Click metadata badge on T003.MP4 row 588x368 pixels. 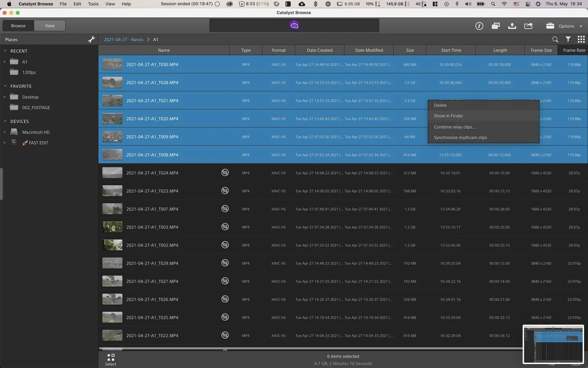225,227
